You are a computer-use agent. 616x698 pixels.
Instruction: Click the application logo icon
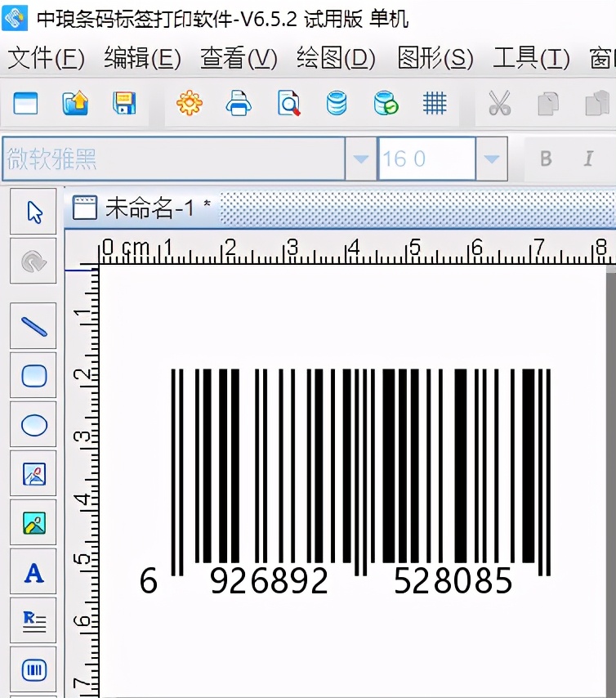pyautogui.click(x=15, y=17)
